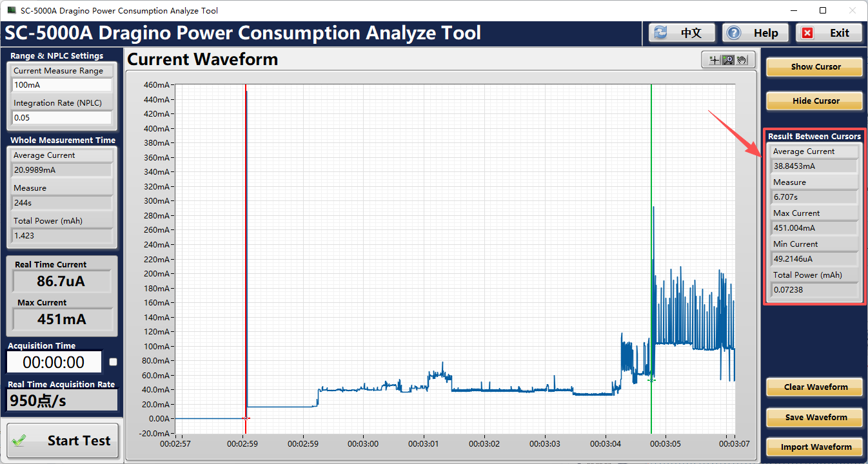Minimize the SC-5000A window

coord(793,10)
